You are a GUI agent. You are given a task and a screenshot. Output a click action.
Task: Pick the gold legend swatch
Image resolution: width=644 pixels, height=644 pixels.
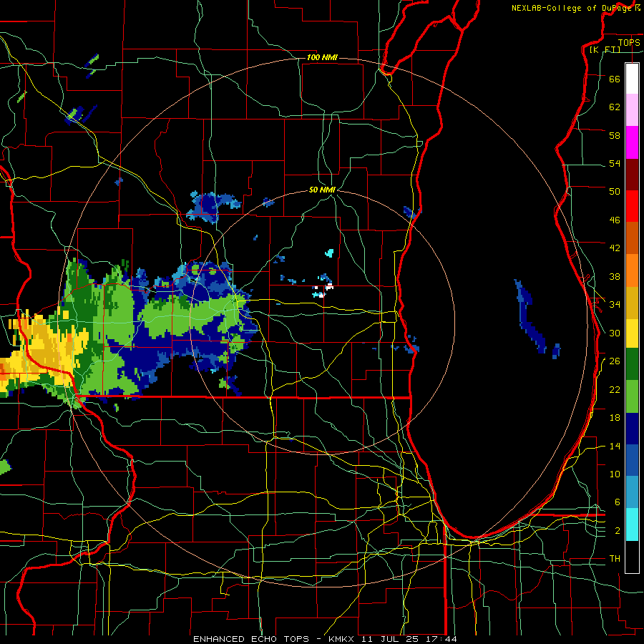click(x=632, y=303)
